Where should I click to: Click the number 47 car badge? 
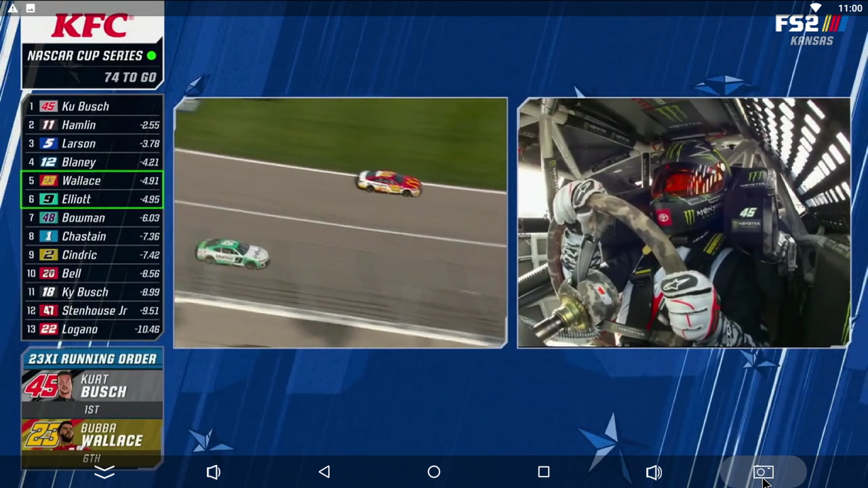48,310
